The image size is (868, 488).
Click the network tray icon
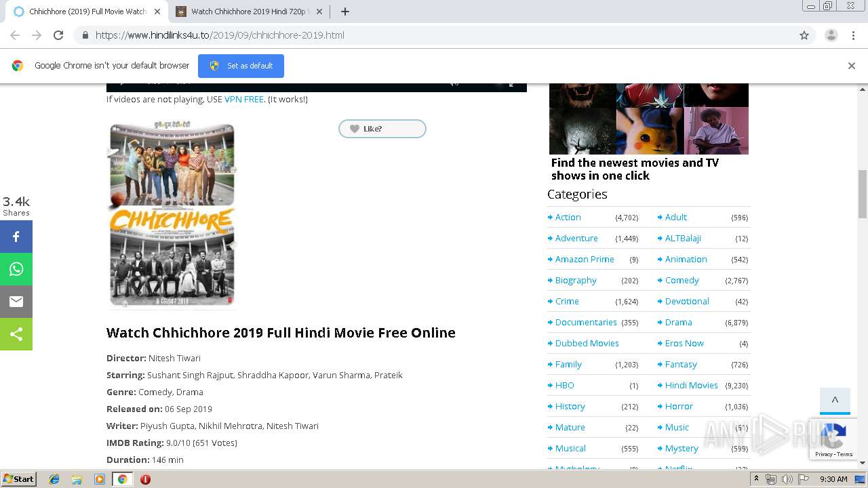pyautogui.click(x=771, y=479)
